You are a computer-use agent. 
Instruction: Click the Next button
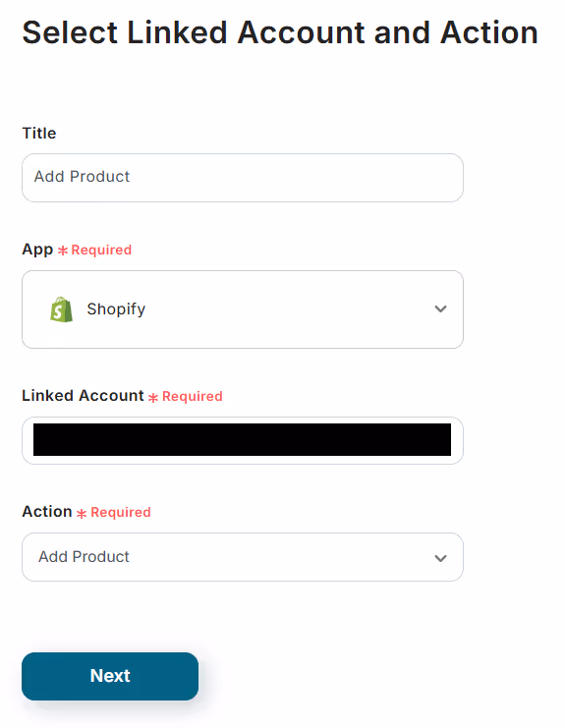[x=110, y=676]
